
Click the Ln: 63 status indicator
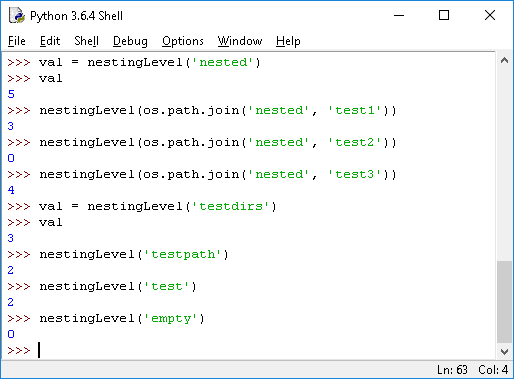(x=452, y=370)
